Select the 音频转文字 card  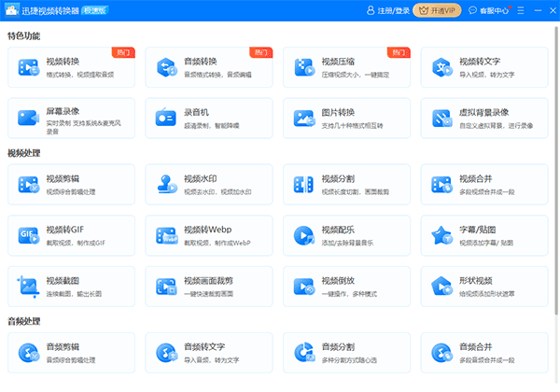pyautogui.click(x=208, y=353)
